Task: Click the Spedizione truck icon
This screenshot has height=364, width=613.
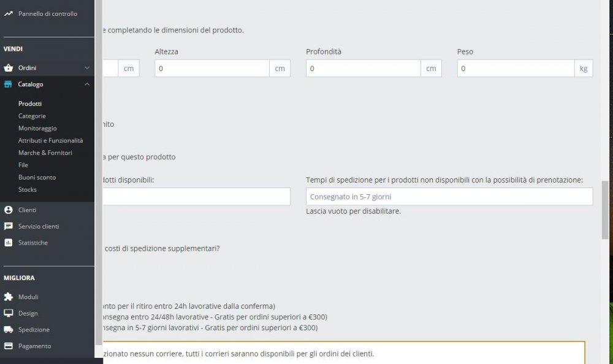Action: (x=8, y=330)
